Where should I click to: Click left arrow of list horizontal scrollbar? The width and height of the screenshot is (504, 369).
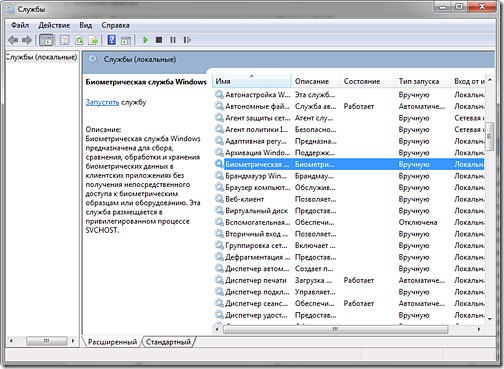[217, 329]
